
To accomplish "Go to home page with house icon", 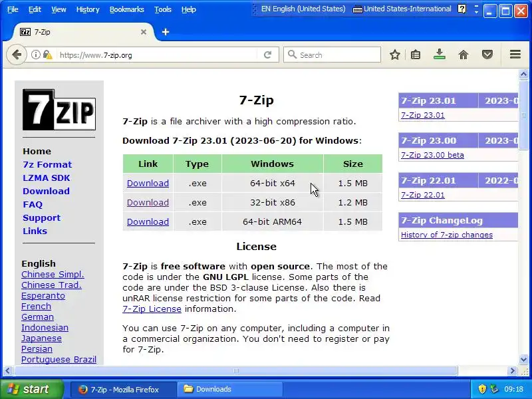I will pos(464,55).
